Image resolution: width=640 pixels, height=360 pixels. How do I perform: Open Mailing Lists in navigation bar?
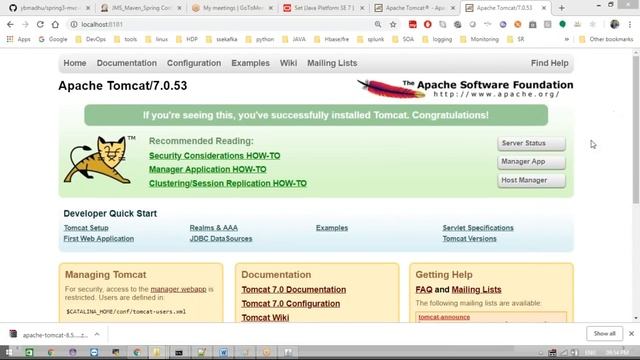click(332, 63)
